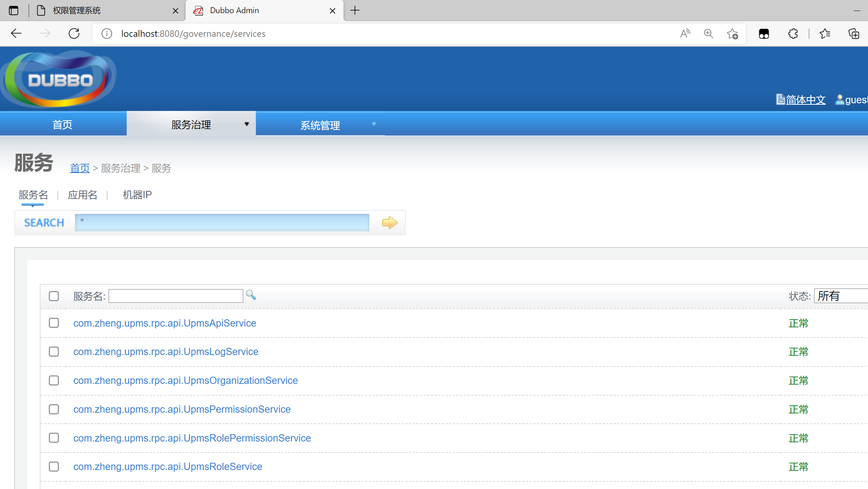Click the zoom icon in address bar
The width and height of the screenshot is (868, 489).
click(x=708, y=34)
